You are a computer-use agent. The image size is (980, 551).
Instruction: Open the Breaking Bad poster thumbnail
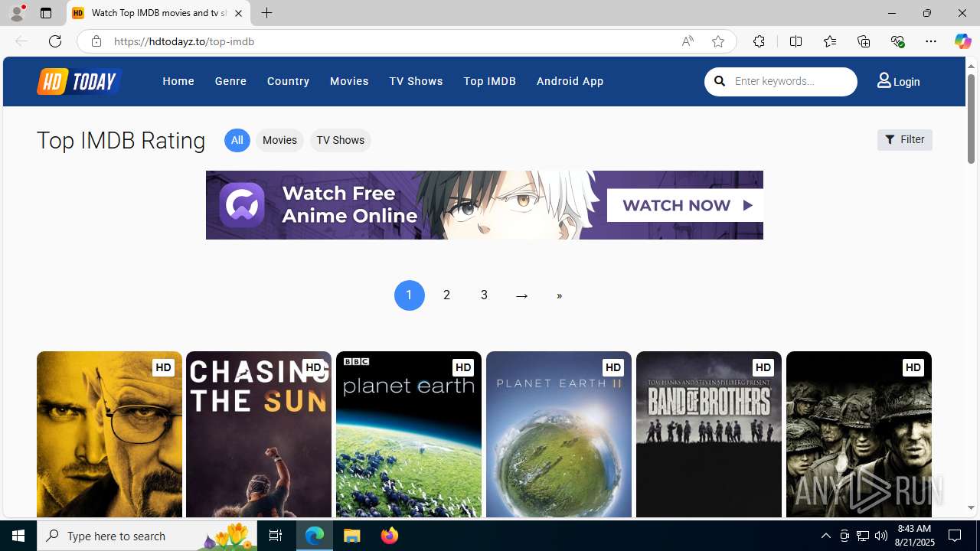[109, 435]
